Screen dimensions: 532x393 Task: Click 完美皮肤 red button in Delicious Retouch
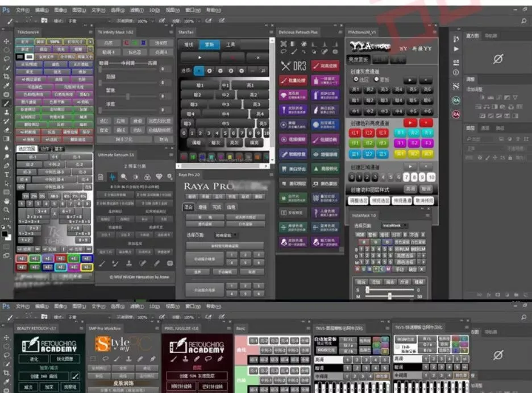click(x=325, y=65)
